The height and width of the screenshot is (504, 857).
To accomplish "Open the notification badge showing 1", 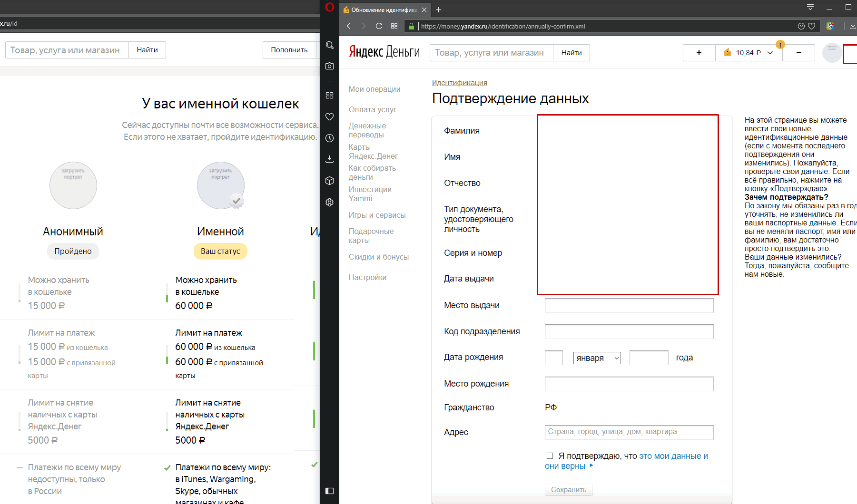I will tap(780, 45).
